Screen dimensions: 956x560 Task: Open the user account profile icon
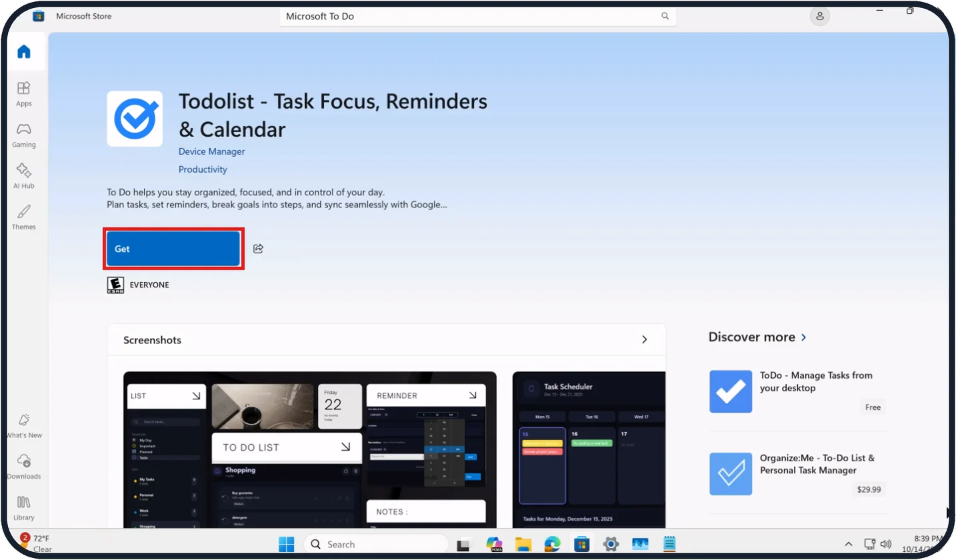tap(819, 16)
